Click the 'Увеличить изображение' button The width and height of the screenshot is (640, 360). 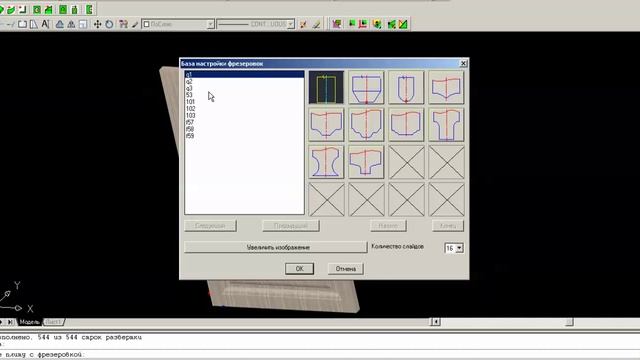click(276, 247)
